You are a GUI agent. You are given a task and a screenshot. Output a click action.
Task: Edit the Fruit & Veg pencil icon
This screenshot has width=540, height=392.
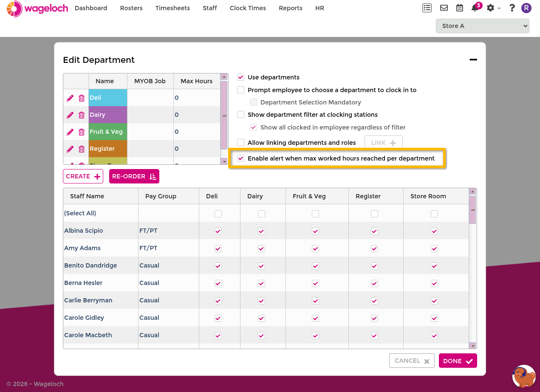click(70, 132)
